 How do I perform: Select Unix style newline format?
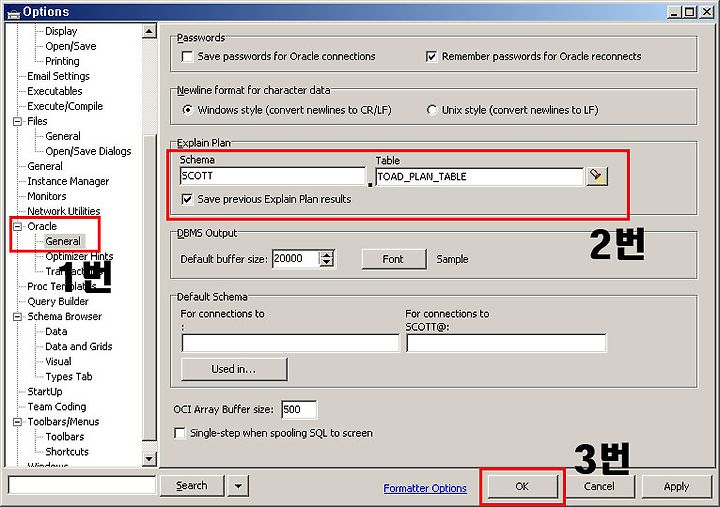click(432, 110)
